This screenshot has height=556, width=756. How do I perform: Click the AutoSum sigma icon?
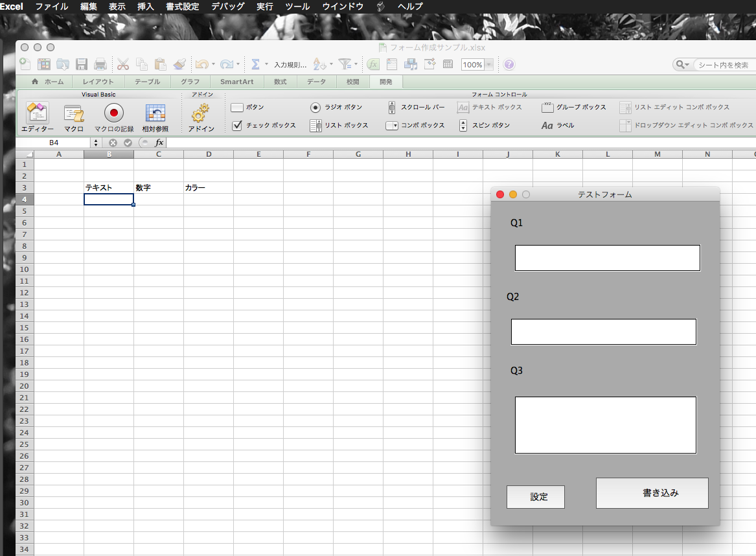tap(255, 64)
